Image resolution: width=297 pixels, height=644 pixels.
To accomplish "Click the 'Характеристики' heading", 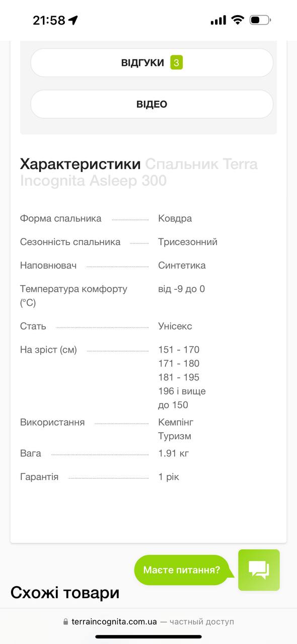I will point(81,164).
